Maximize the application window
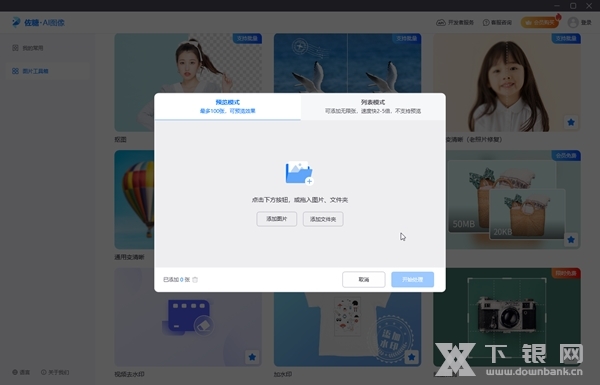Viewport: 600px width, 385px height. point(573,6)
